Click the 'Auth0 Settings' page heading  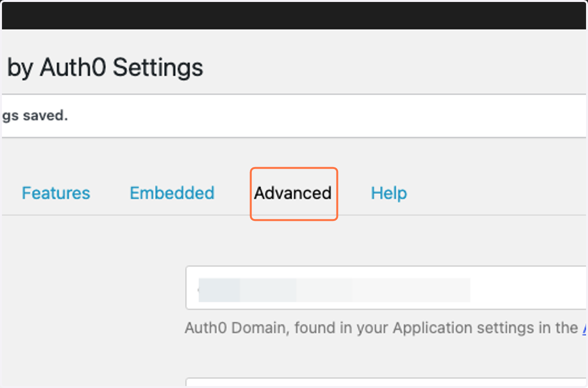(x=121, y=68)
